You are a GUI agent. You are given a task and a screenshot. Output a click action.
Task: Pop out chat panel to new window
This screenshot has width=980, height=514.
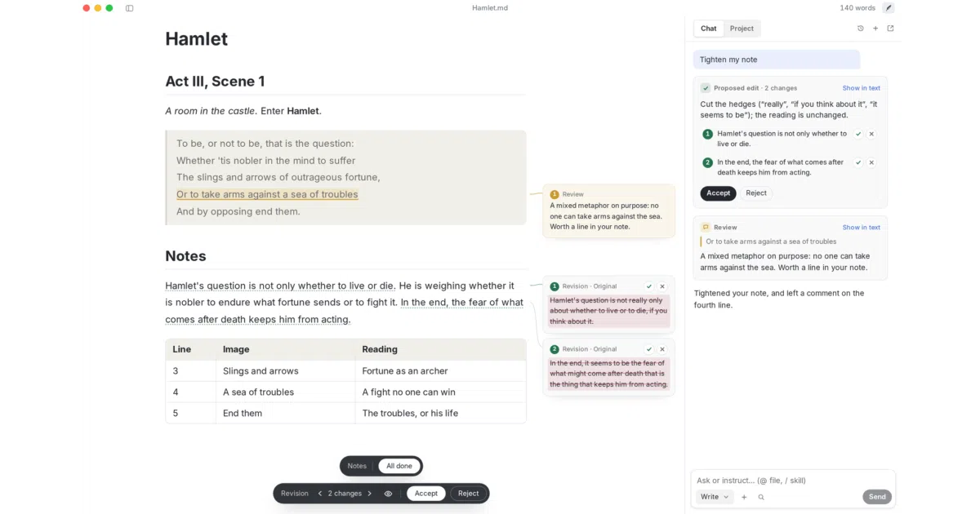pos(890,29)
